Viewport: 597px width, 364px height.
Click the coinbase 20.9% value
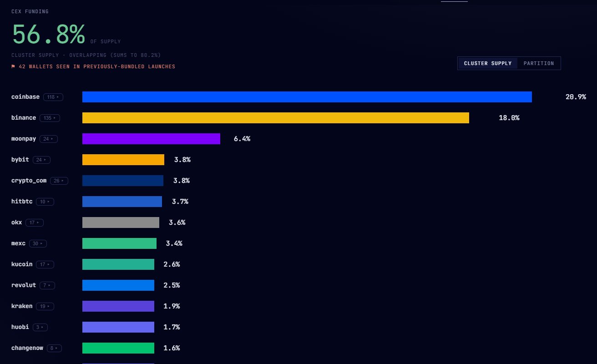576,97
